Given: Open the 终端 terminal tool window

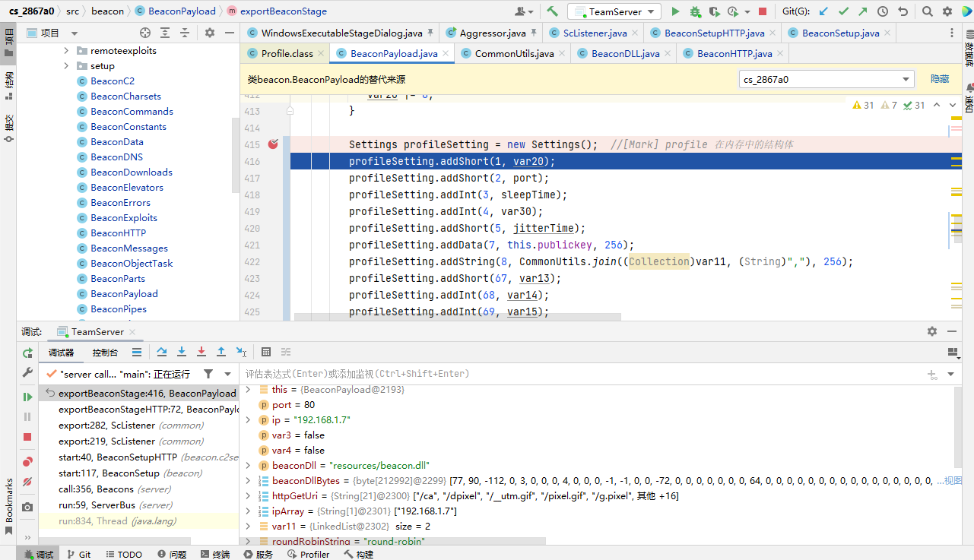Looking at the screenshot, I should click(214, 555).
